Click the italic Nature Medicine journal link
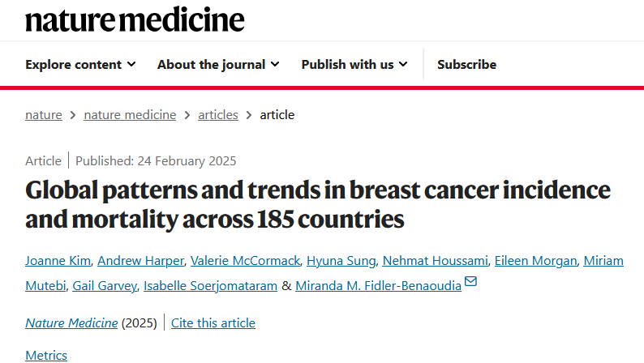Screen dimensions: 644x363 click(71, 322)
